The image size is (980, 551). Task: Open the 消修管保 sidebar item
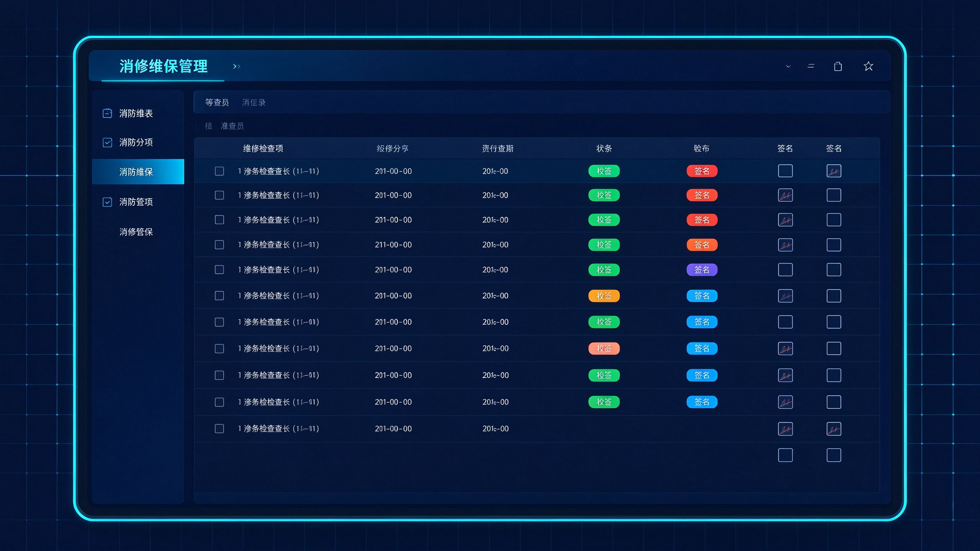coord(136,232)
